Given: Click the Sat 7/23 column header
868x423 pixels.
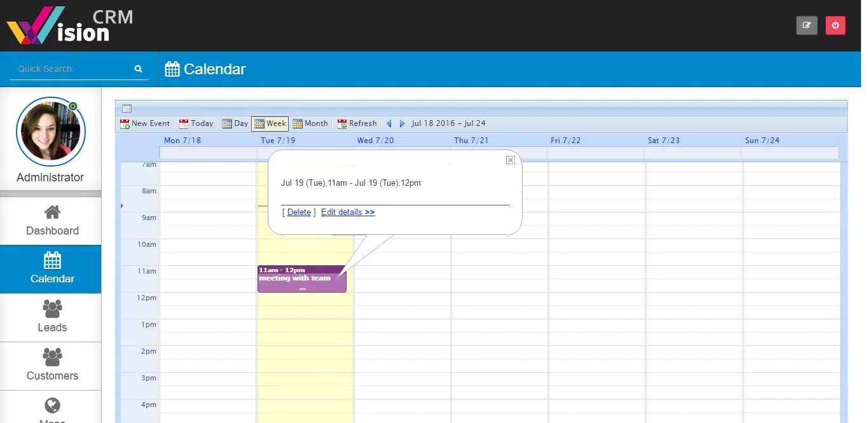Looking at the screenshot, I should [x=664, y=141].
